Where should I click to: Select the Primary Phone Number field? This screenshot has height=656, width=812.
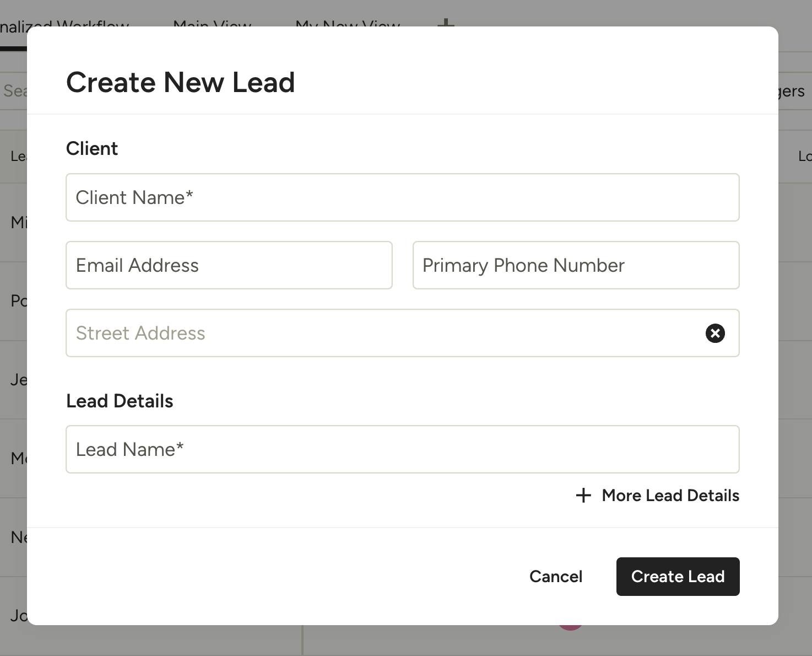(576, 265)
